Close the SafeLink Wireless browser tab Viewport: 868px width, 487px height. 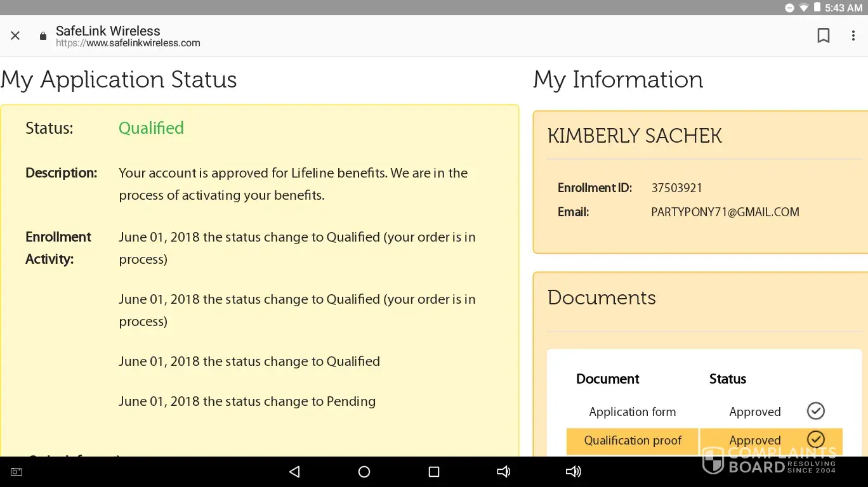15,36
